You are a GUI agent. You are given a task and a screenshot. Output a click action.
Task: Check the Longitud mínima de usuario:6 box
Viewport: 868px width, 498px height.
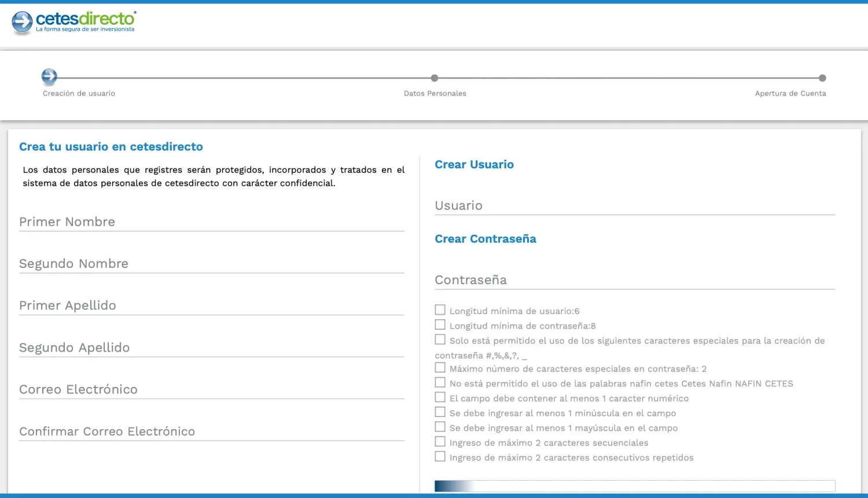(x=440, y=310)
